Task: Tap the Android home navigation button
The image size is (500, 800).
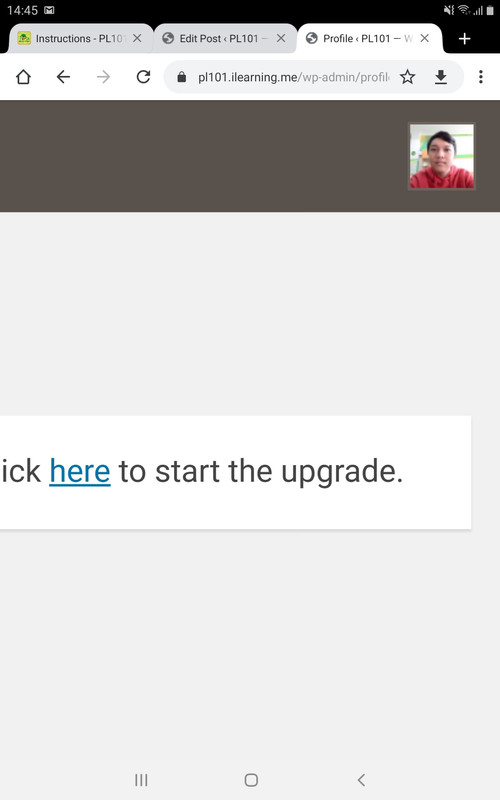Action: point(251,780)
